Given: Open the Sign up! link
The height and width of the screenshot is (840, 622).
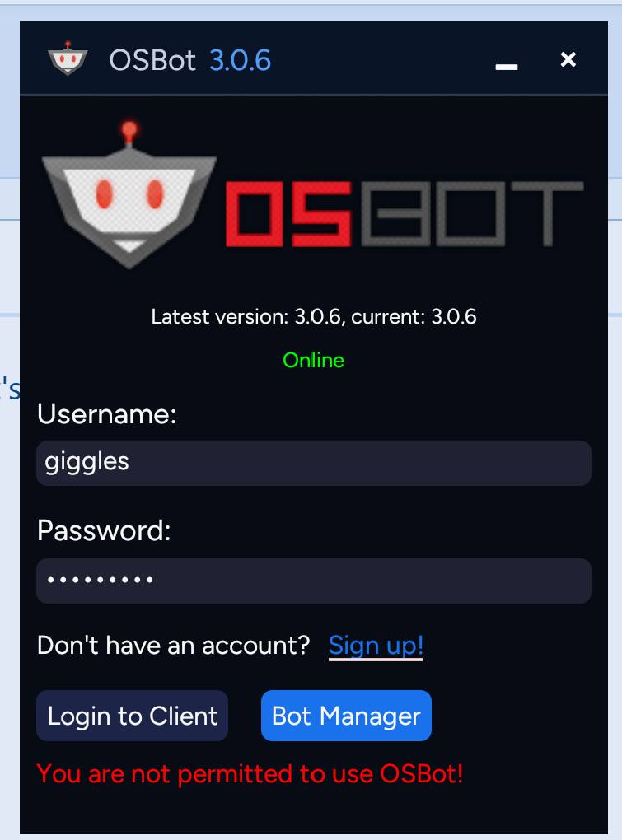Looking at the screenshot, I should pos(376,646).
